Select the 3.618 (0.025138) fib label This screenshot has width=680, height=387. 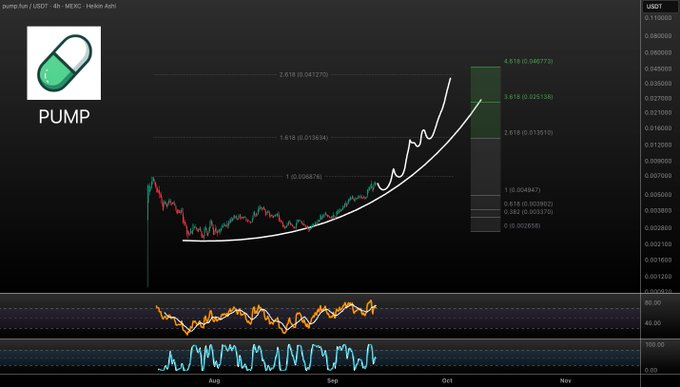[528, 97]
